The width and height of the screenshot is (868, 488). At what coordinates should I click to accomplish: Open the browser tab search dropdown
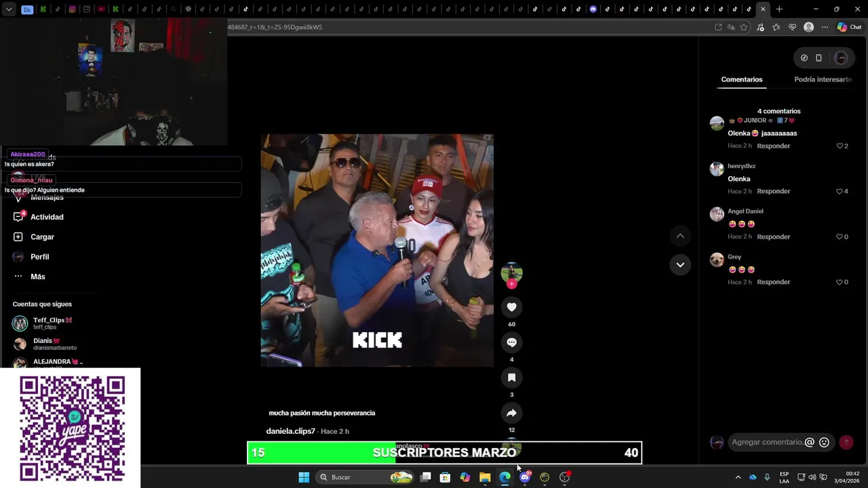tap(9, 9)
